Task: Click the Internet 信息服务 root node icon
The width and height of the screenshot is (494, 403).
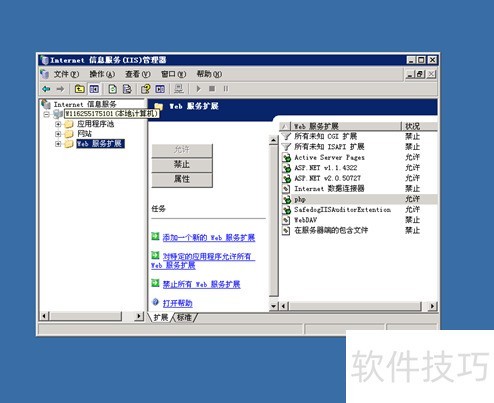Action: tap(46, 104)
